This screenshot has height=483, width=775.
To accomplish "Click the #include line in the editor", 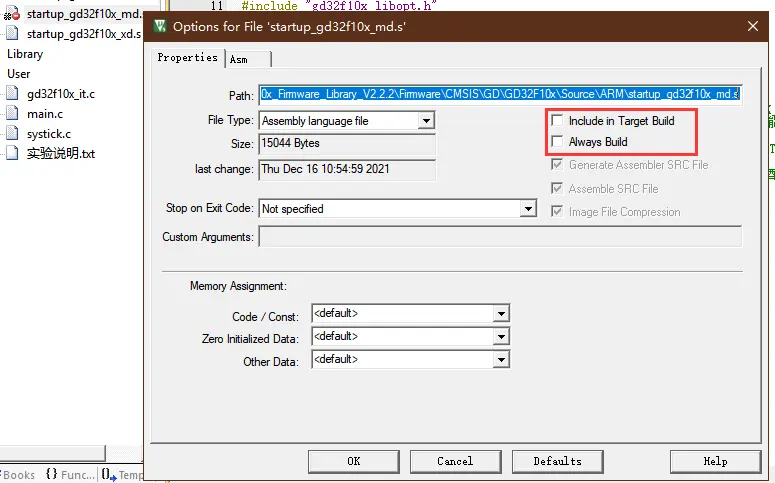I will [x=339, y=5].
